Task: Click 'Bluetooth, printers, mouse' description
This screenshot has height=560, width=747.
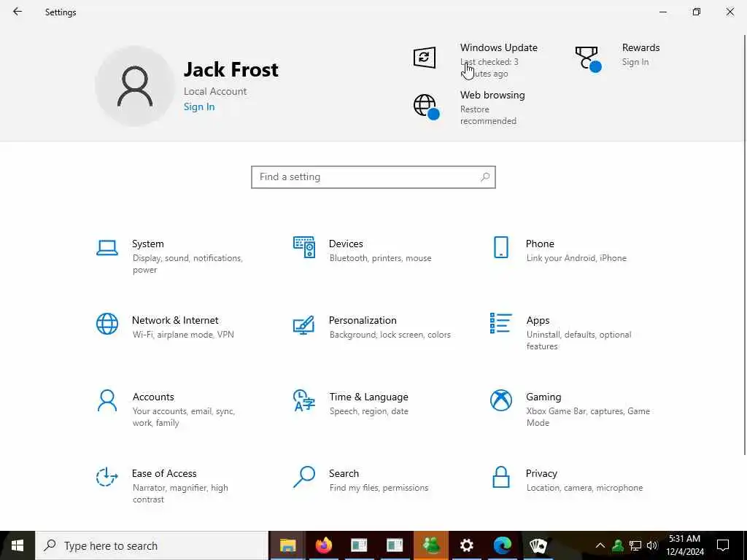Action: [380, 258]
